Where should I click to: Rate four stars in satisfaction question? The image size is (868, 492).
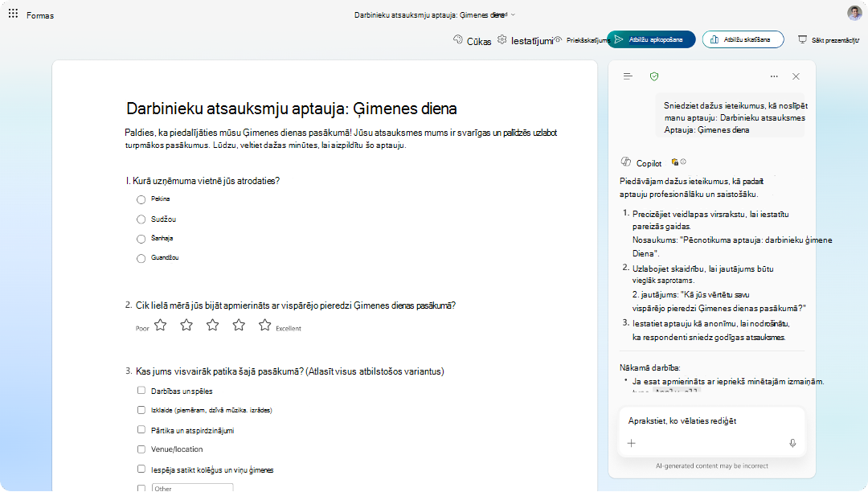point(239,325)
